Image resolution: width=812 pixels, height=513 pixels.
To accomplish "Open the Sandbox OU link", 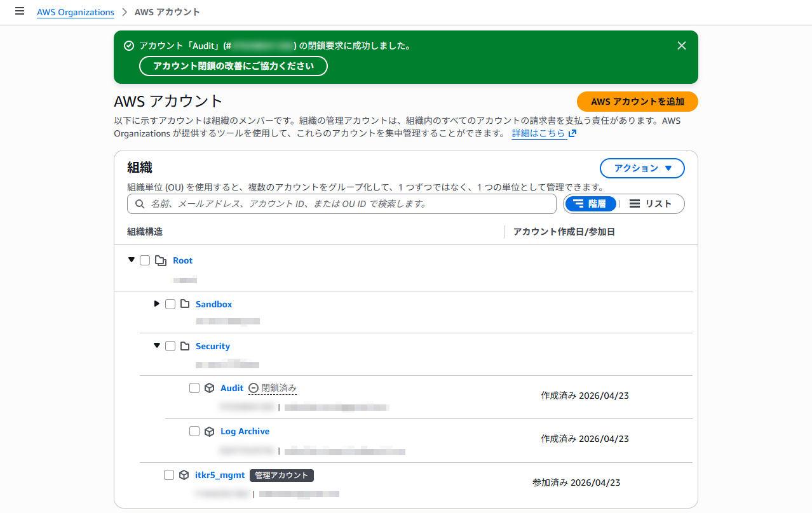I will 213,304.
